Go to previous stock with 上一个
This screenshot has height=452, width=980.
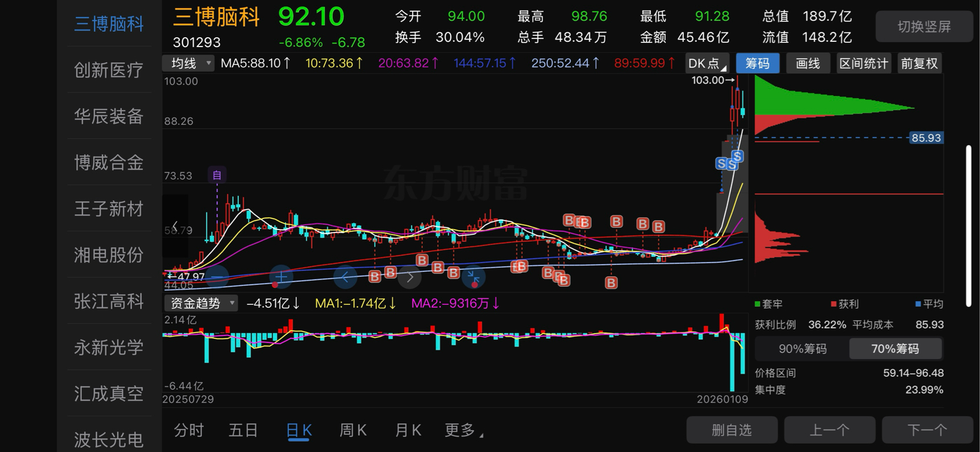pyautogui.click(x=829, y=430)
